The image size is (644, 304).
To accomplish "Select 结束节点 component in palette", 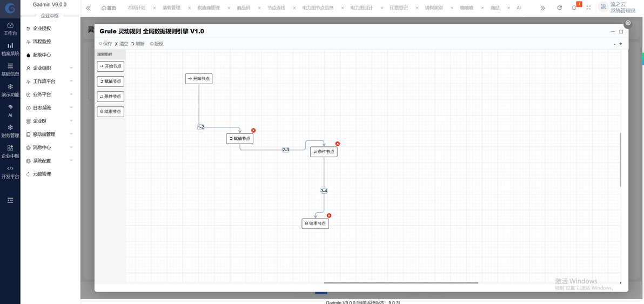I will 110,112.
